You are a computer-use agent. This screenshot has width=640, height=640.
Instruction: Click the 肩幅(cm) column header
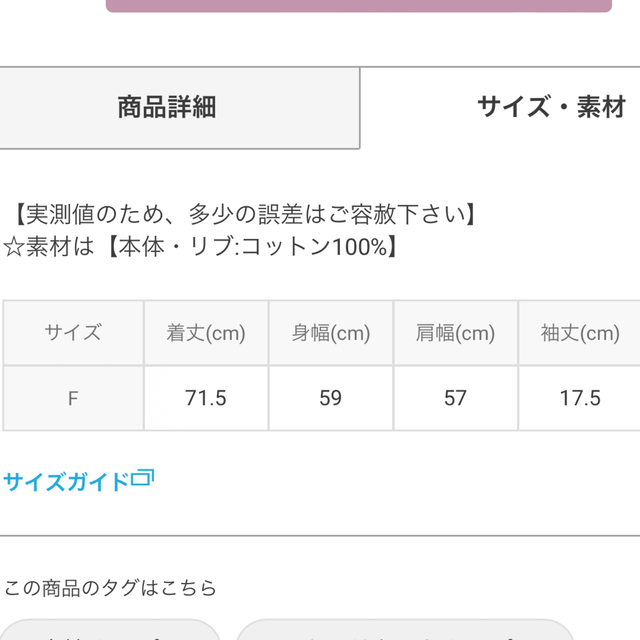(456, 333)
